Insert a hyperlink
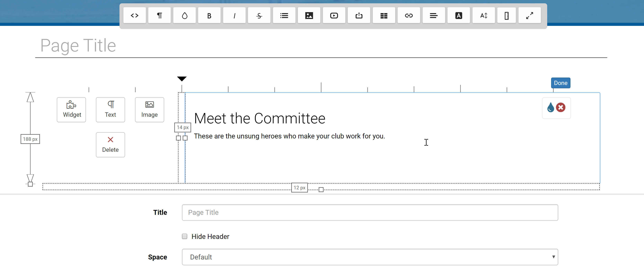 (x=409, y=15)
